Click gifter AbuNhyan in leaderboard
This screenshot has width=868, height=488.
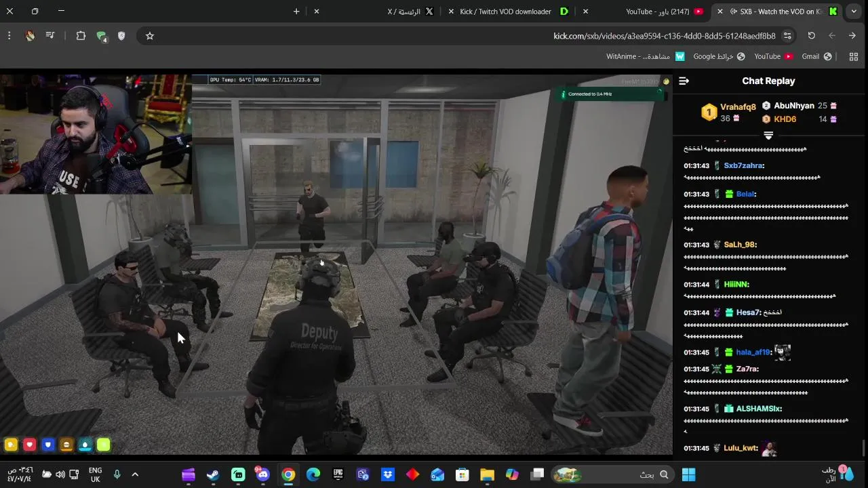tap(793, 106)
